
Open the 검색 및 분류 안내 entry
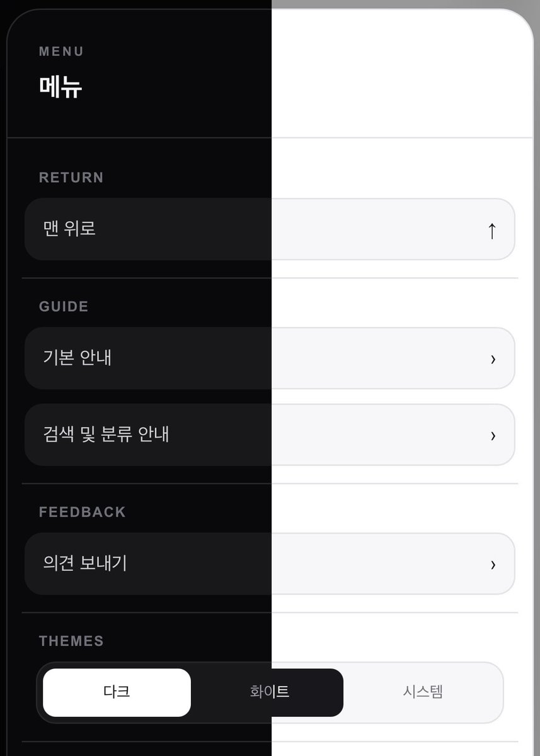tap(270, 435)
